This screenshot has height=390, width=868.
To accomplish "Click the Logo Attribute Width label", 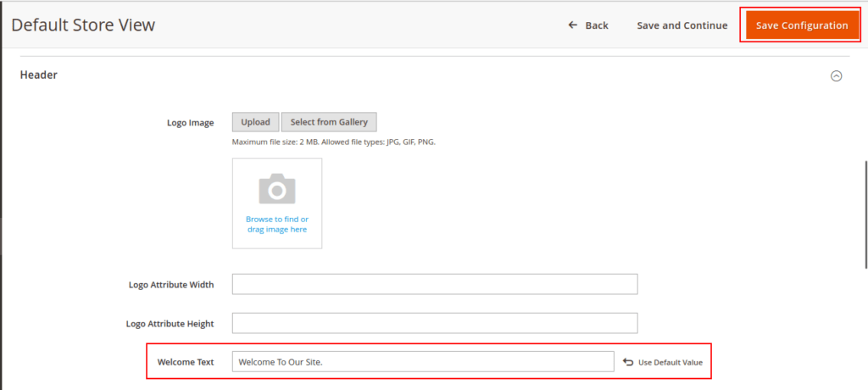I will coord(170,284).
